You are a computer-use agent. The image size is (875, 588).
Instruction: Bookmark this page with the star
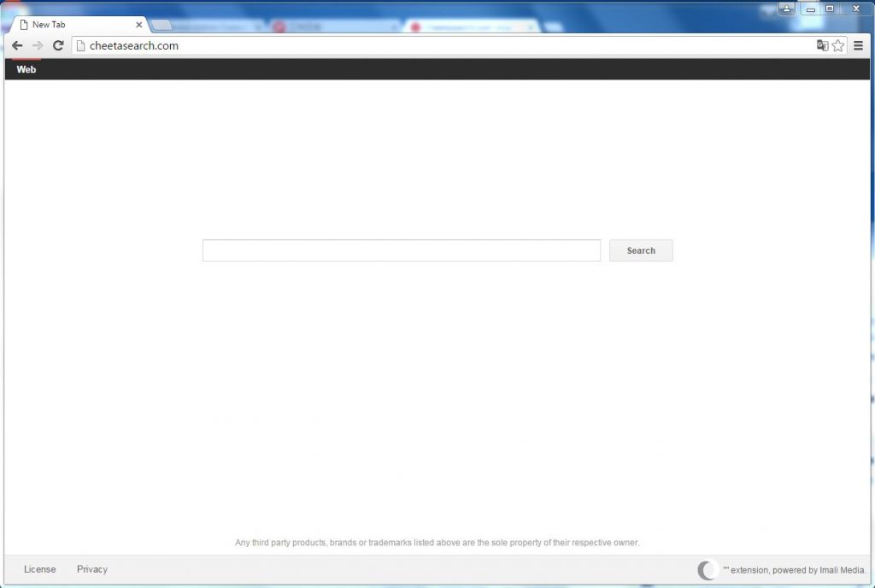click(x=837, y=46)
